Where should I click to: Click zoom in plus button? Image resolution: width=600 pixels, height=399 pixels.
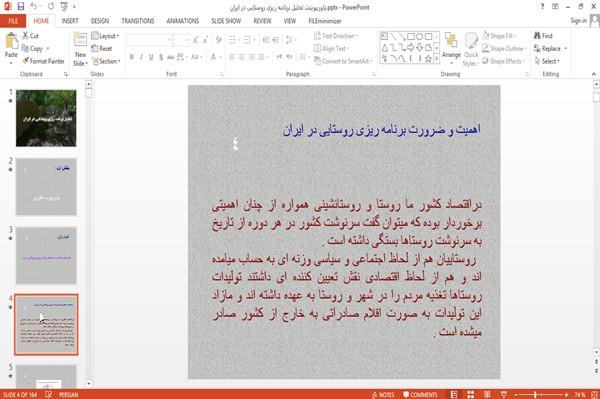[566, 394]
